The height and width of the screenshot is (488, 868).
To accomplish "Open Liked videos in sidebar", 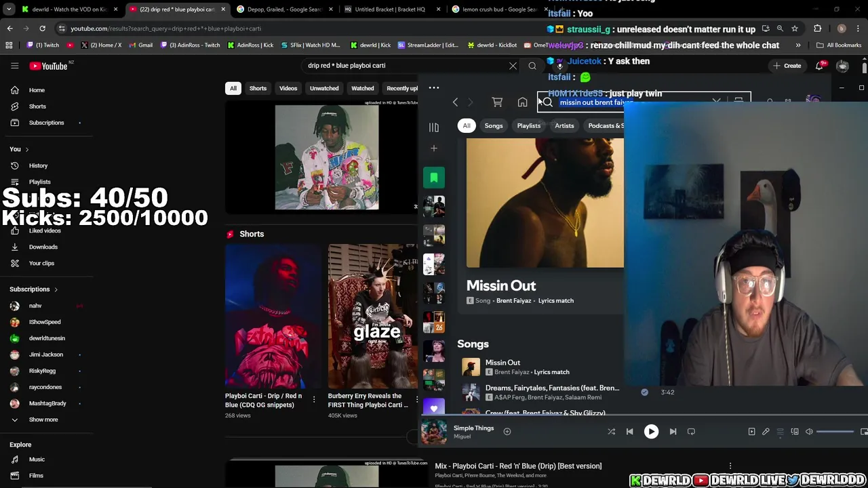I will point(44,230).
